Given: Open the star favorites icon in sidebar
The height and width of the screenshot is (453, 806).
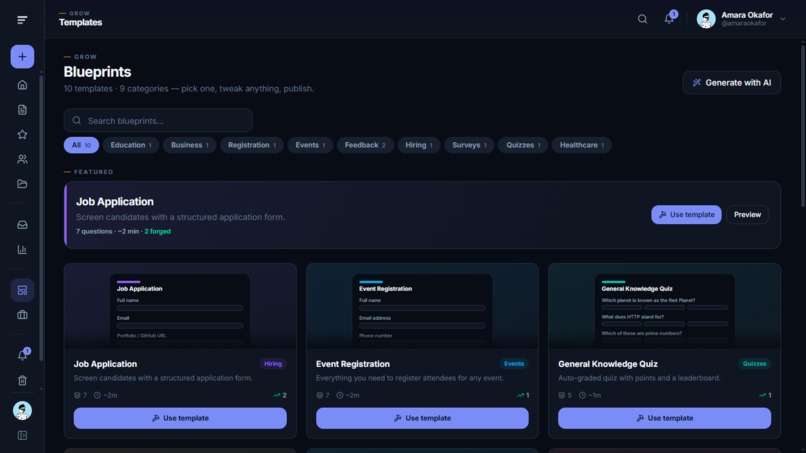Looking at the screenshot, I should pyautogui.click(x=22, y=134).
